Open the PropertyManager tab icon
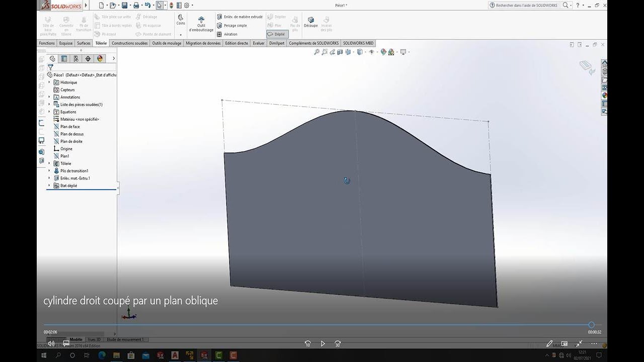 [x=64, y=59]
